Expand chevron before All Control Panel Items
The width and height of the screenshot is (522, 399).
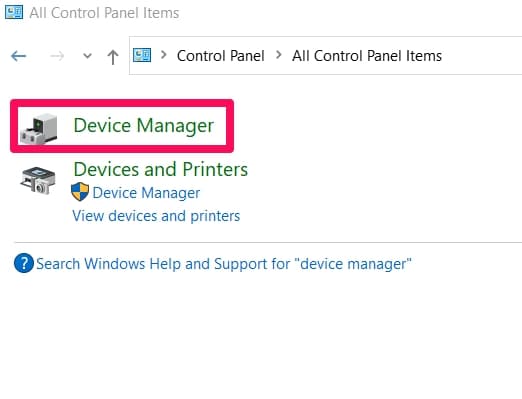coord(279,55)
